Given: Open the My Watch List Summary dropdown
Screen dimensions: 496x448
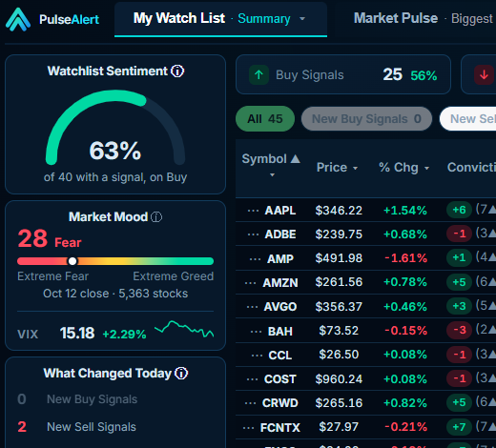Looking at the screenshot, I should pyautogui.click(x=302, y=19).
